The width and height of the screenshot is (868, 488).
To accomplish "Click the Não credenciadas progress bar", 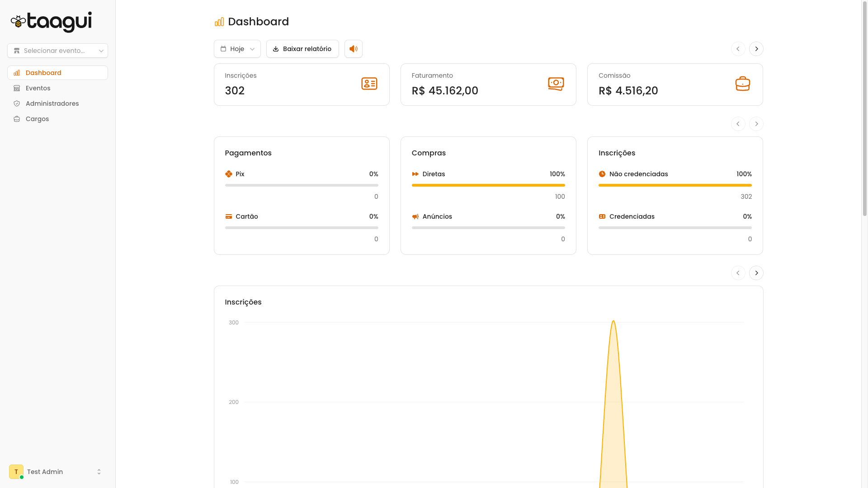I will pos(675,185).
